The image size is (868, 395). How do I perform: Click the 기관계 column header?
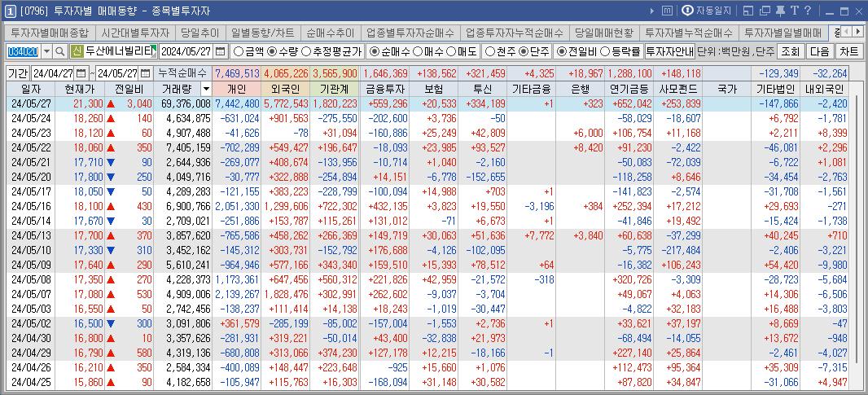click(x=335, y=89)
